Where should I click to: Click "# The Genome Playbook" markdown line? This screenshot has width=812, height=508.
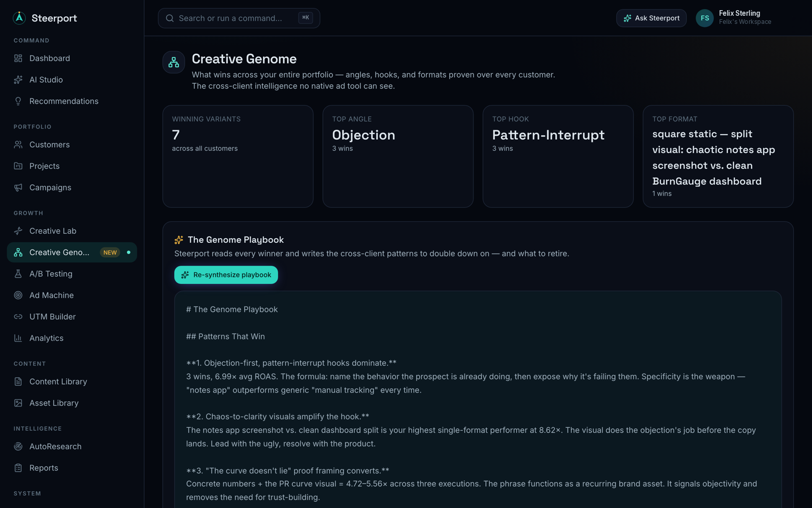click(x=232, y=309)
